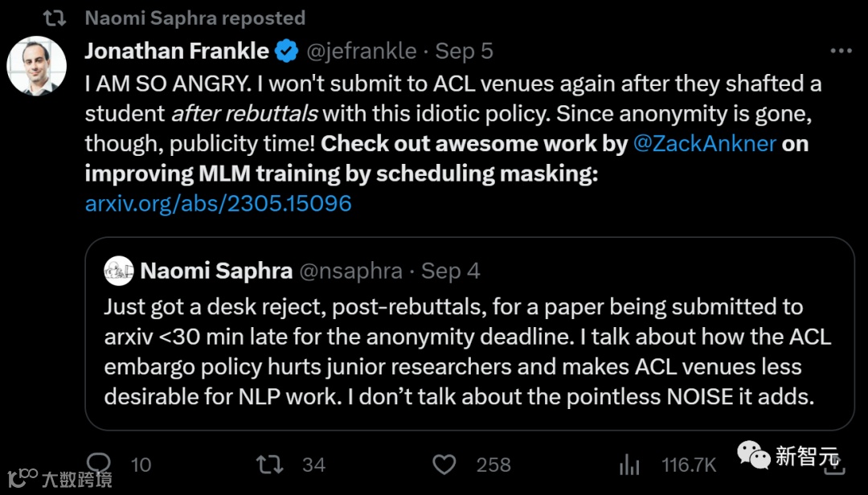Click the reply speech bubble icon
Screen dimensions: 868x495
click(99, 464)
